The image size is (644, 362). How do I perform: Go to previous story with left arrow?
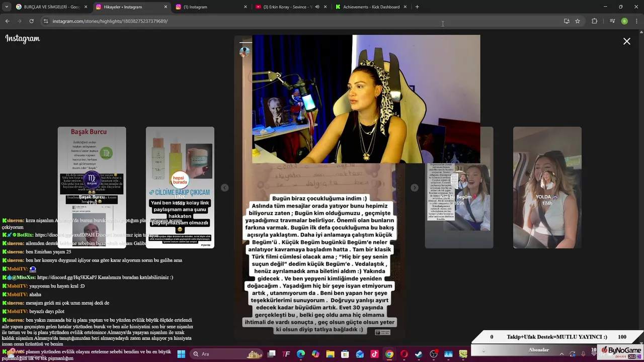click(225, 188)
